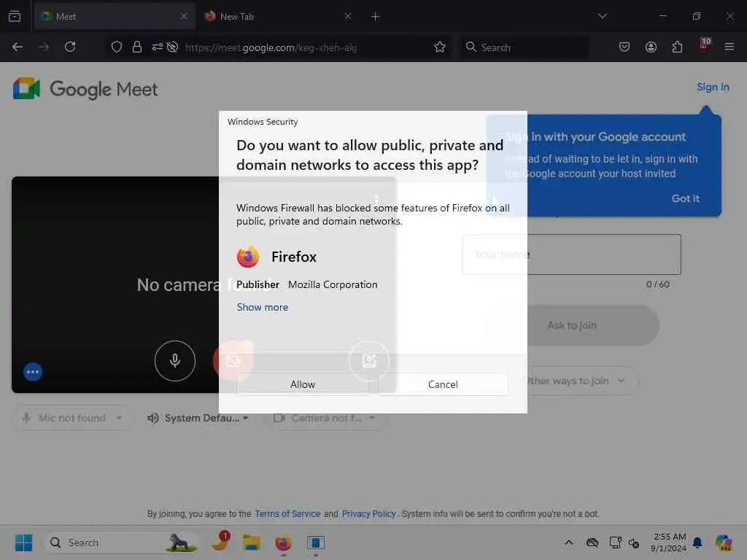Viewport: 747px width, 560px height.
Task: Open Firefox View icon at top left
Action: point(15,16)
